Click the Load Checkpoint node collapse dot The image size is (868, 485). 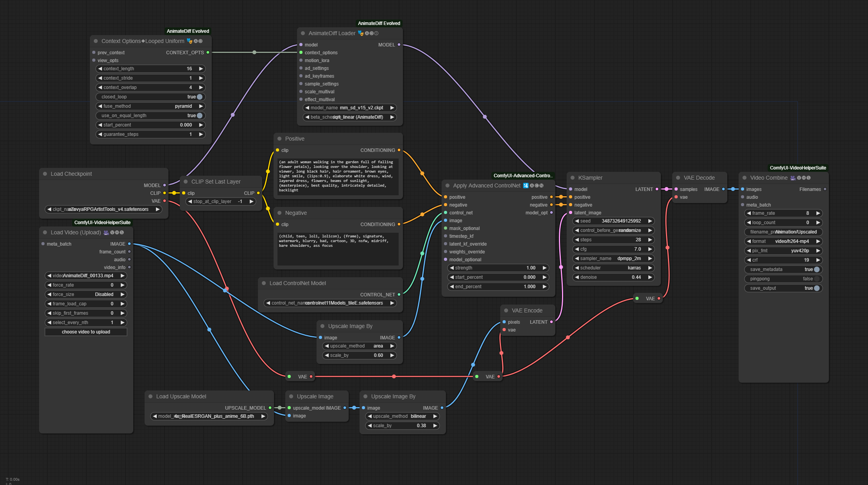click(x=45, y=174)
